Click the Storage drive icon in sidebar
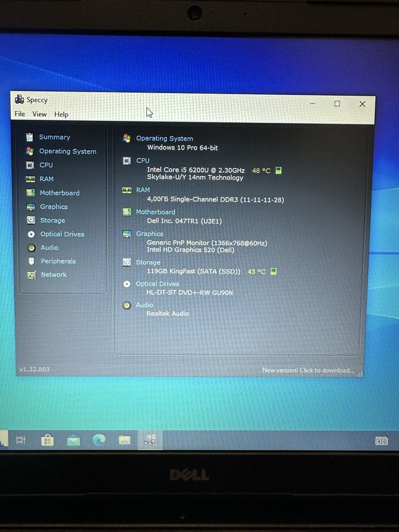This screenshot has height=532, width=399. pyautogui.click(x=31, y=220)
